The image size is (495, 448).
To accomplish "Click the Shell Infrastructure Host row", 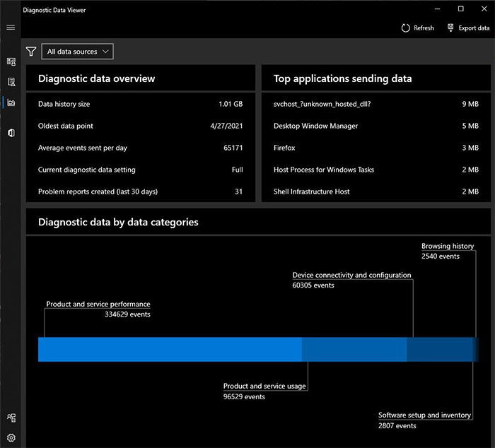I will [x=376, y=191].
